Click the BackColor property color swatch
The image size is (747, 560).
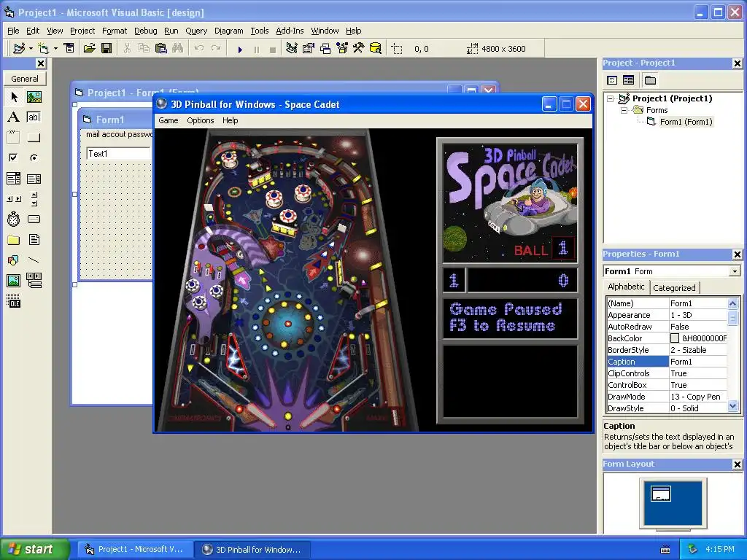click(675, 338)
